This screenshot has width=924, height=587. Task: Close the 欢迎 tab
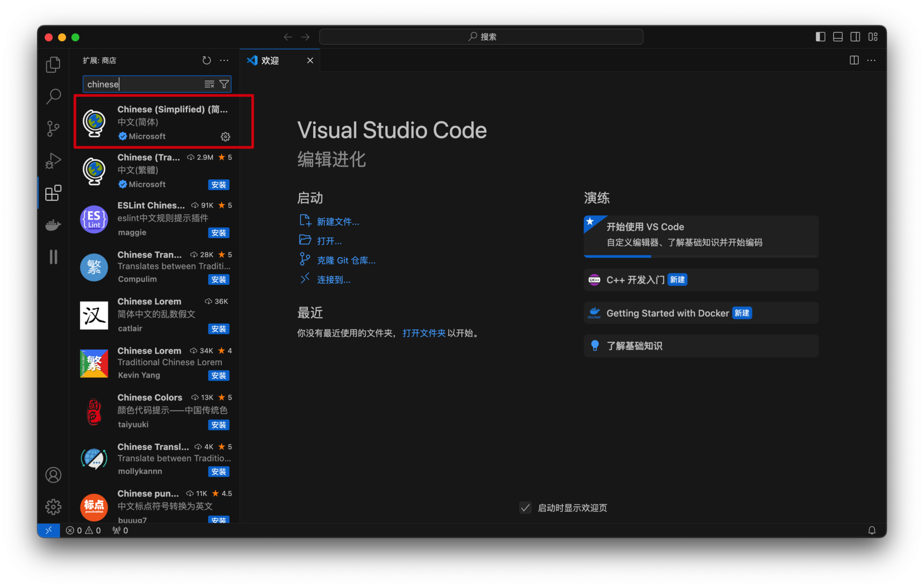310,60
